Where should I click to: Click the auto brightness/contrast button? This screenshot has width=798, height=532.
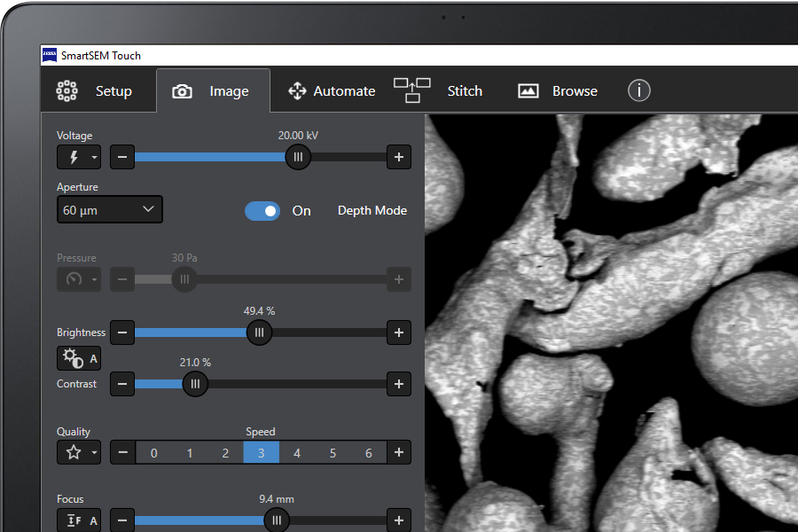pyautogui.click(x=79, y=358)
